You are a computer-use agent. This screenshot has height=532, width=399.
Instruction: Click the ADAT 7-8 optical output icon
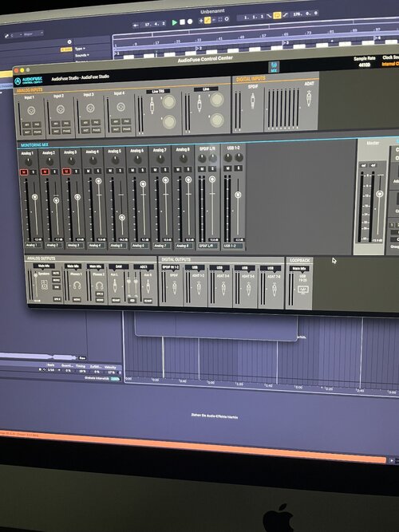[x=274, y=290]
